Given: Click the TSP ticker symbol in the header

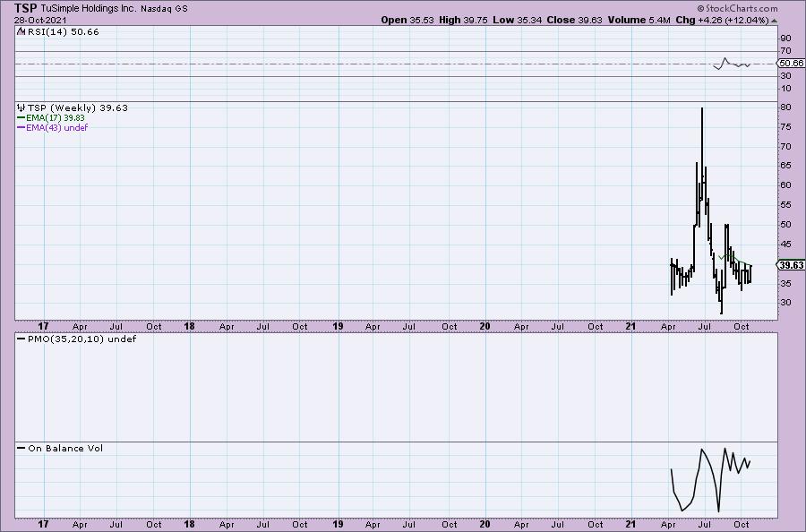Looking at the screenshot, I should tap(26, 8).
